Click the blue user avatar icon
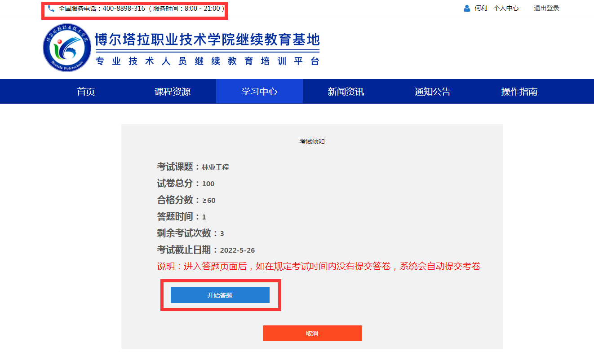The width and height of the screenshot is (594, 364). tap(467, 9)
